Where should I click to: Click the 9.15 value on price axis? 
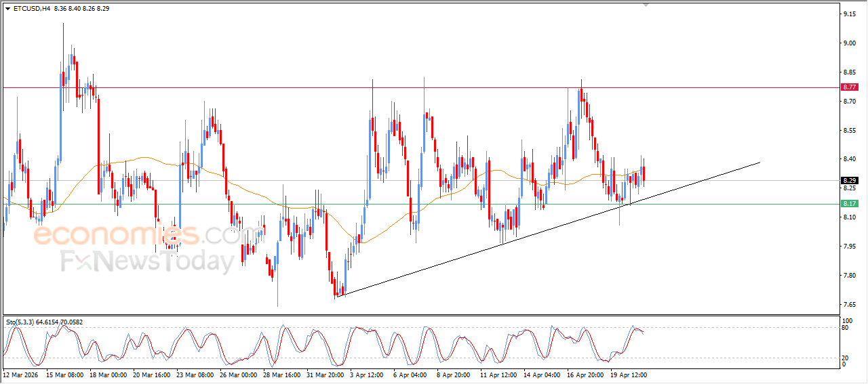point(848,14)
